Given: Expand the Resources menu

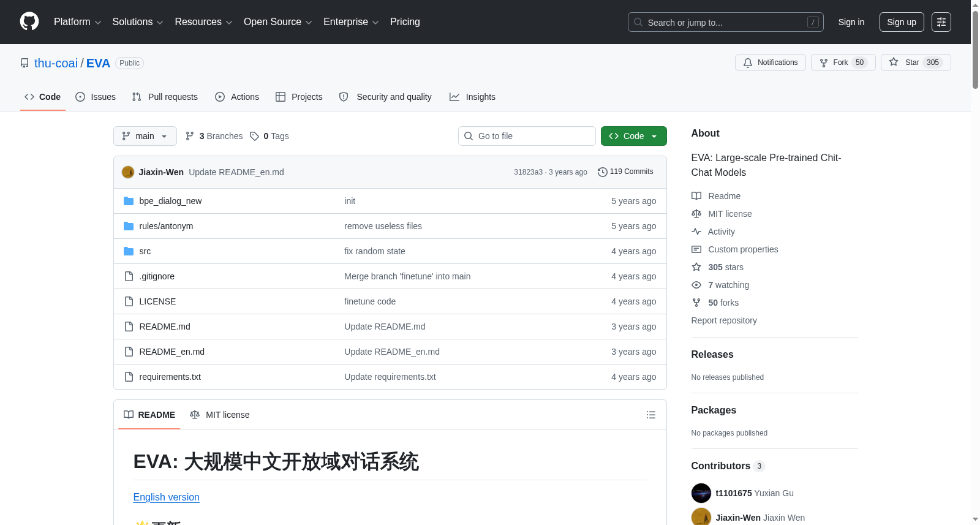Looking at the screenshot, I should 203,22.
